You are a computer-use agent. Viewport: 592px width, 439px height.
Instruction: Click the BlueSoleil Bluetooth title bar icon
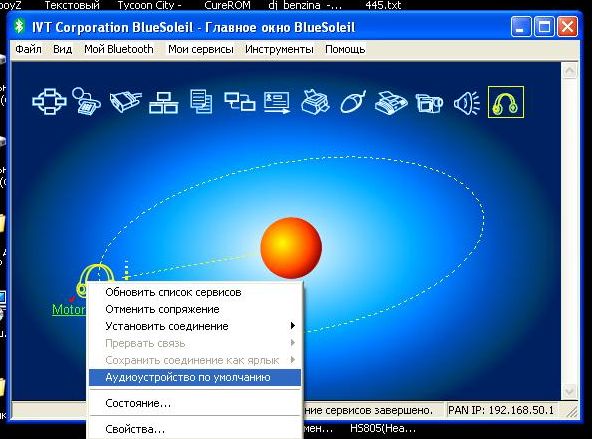(19, 26)
